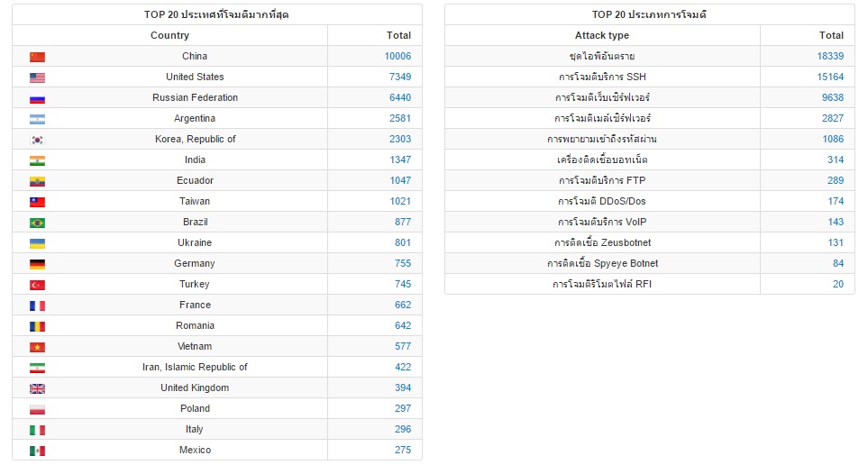Select the Germany row name
Screen dimensions: 868x474
click(x=195, y=263)
